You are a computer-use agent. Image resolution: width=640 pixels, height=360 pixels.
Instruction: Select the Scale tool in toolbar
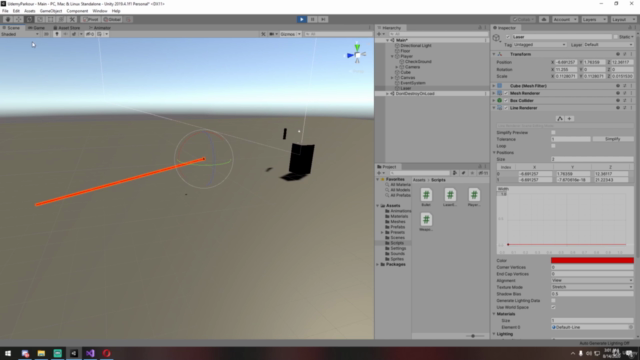coord(40,19)
